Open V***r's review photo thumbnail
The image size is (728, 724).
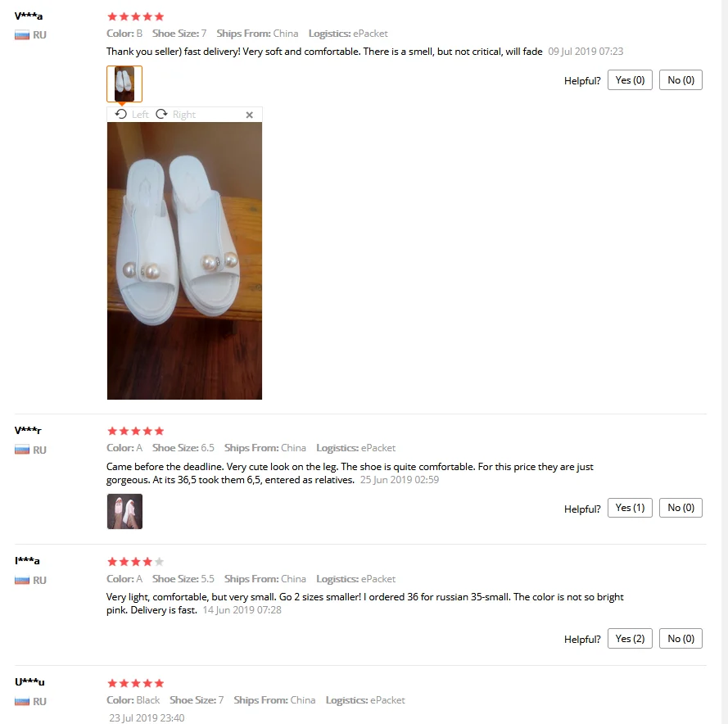tap(124, 511)
